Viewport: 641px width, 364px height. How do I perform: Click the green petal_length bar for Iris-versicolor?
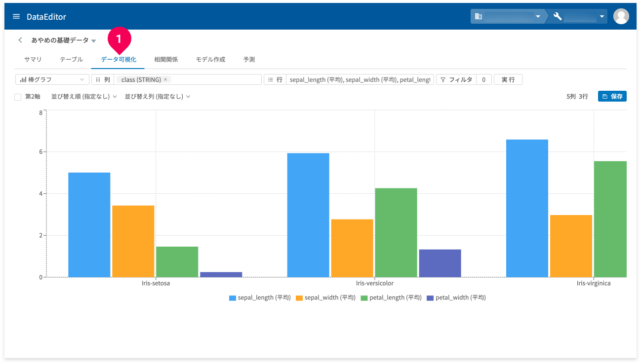point(396,233)
